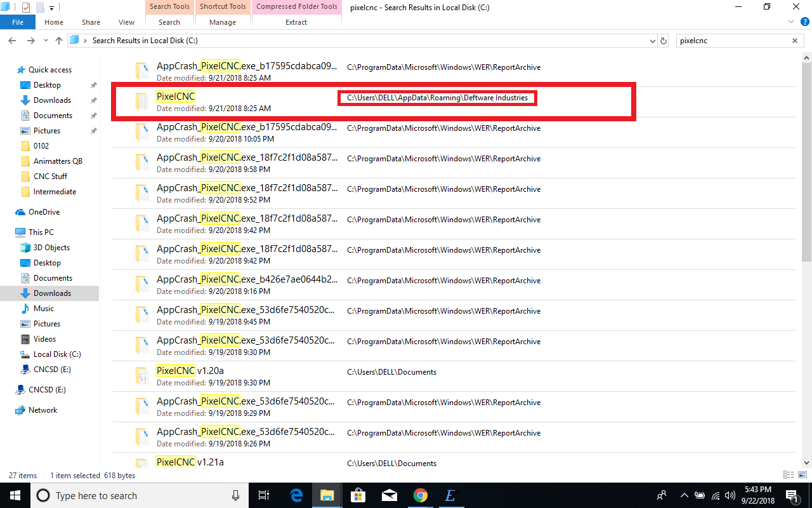Click the Back navigation arrow
The height and width of the screenshot is (508, 812).
point(12,41)
